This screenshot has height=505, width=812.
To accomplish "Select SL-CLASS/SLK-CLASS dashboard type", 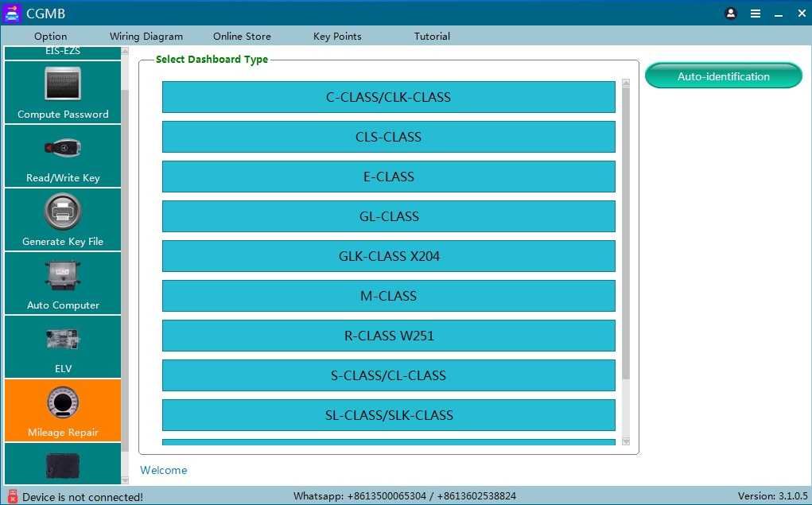I will 388,415.
